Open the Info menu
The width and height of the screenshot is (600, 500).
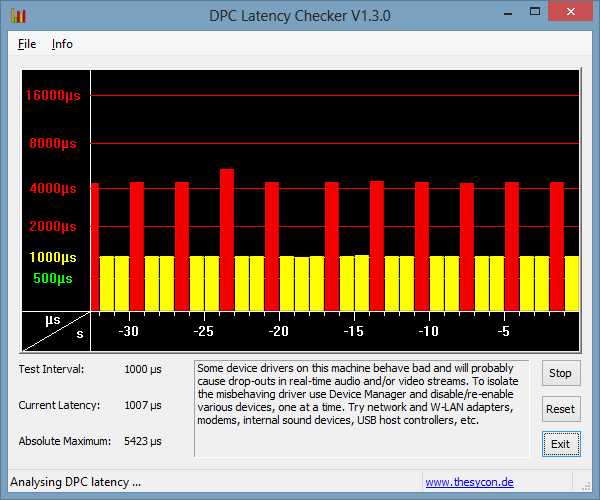[62, 44]
